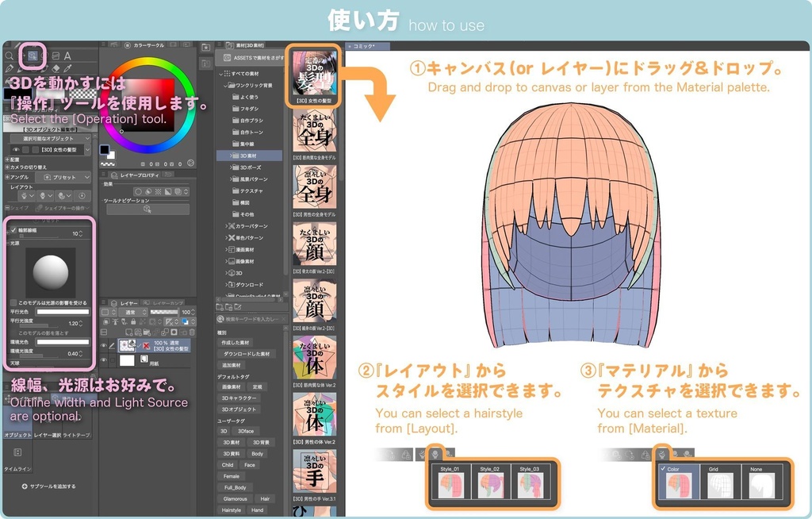Open the Tool Navigation button
Screen dimensions: 812x519
(147, 209)
